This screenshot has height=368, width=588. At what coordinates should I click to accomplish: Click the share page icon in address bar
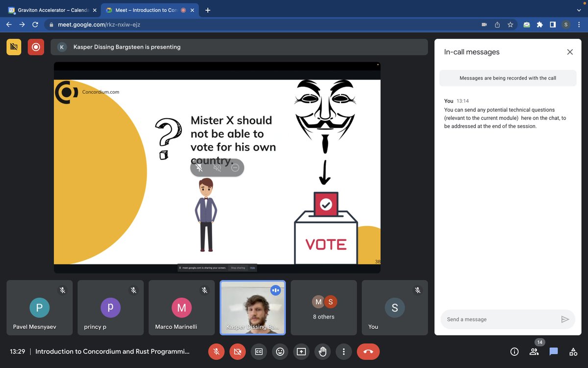[x=497, y=25]
